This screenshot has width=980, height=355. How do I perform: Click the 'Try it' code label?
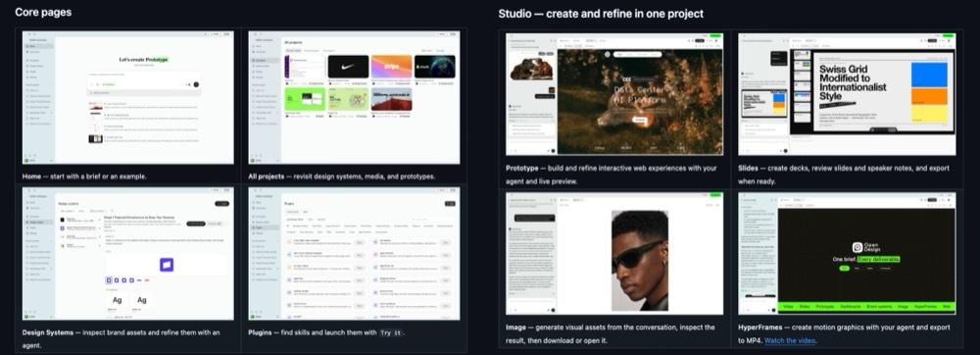391,332
